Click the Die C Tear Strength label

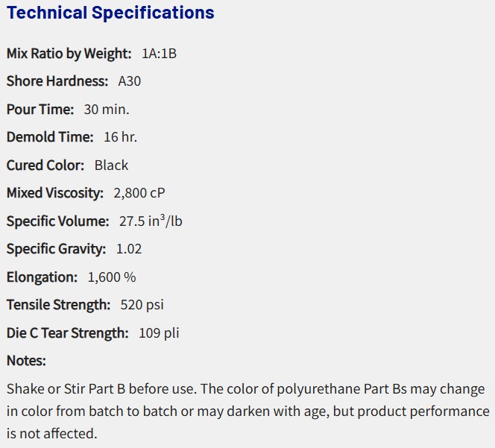click(67, 333)
